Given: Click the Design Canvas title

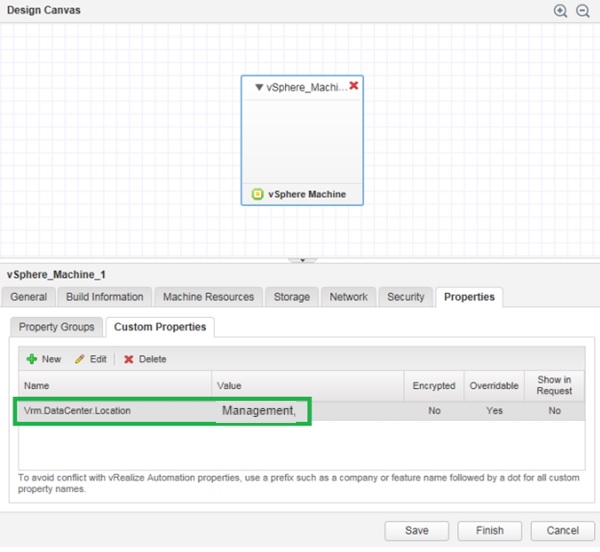Looking at the screenshot, I should click(x=44, y=10).
